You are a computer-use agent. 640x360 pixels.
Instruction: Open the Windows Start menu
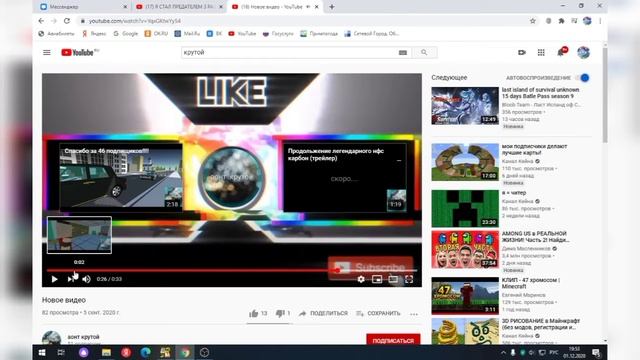click(x=42, y=352)
